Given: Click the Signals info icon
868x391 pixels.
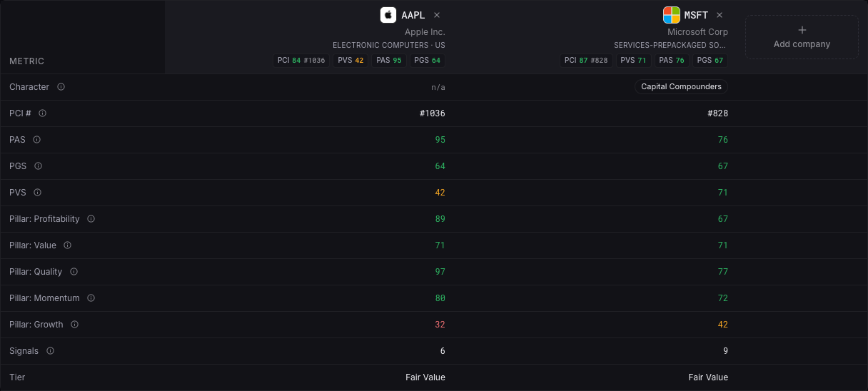Looking at the screenshot, I should [x=50, y=351].
